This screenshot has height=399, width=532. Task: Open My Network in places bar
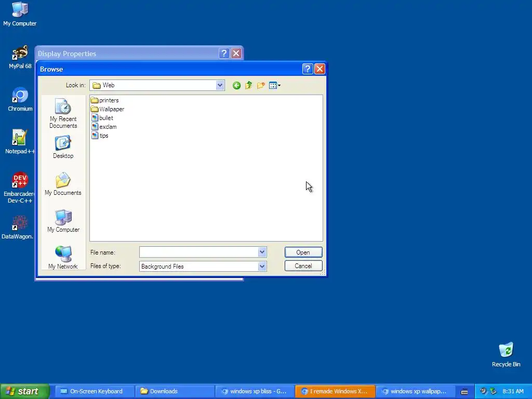[63, 258]
